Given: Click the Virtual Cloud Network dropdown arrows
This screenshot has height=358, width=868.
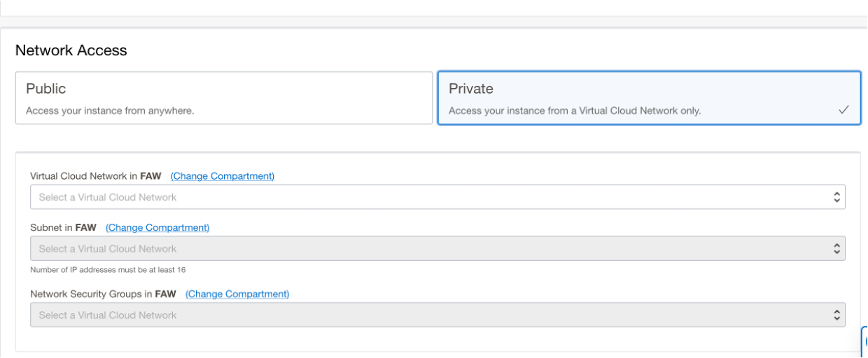Looking at the screenshot, I should [836, 197].
